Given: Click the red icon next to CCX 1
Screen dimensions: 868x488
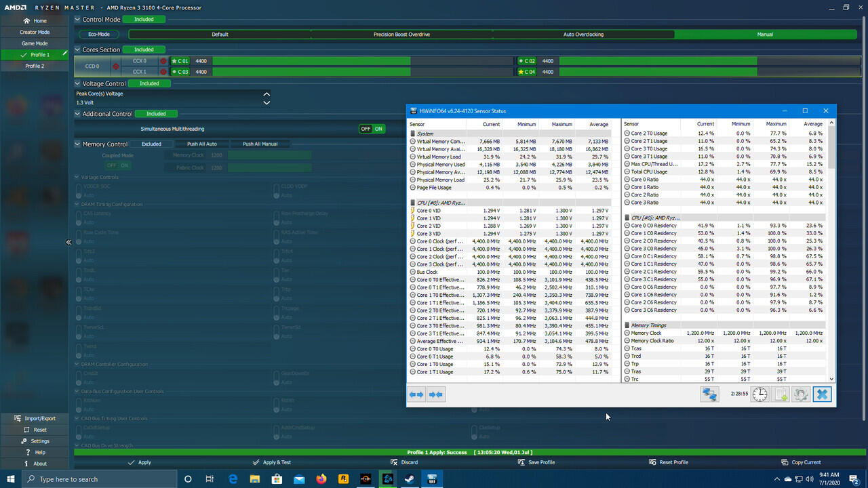Looking at the screenshot, I should pos(163,72).
